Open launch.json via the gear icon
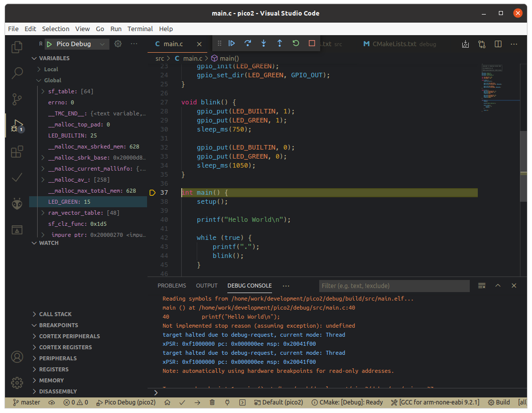The image size is (532, 413). coord(118,44)
